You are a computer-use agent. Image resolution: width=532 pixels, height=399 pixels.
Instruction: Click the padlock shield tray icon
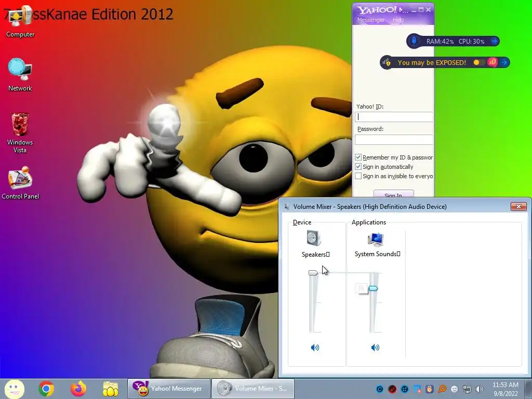(x=430, y=389)
